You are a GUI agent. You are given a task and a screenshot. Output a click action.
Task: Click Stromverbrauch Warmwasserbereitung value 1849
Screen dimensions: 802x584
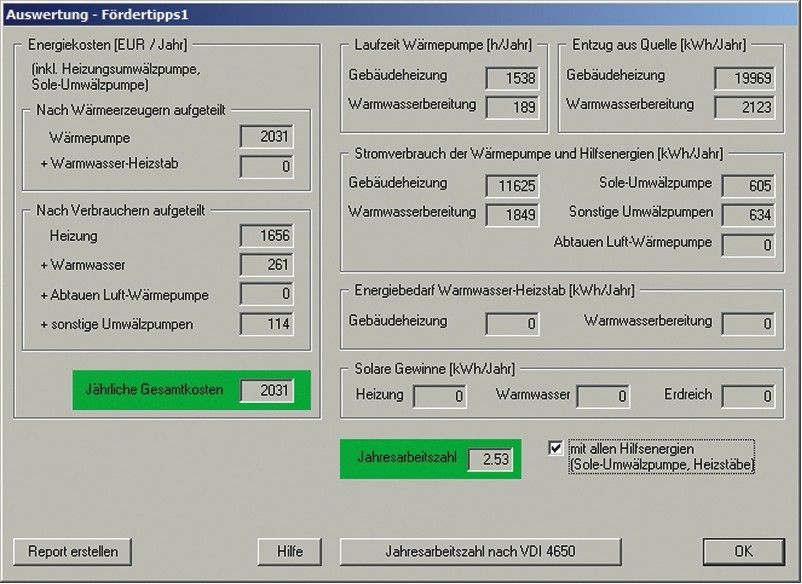(512, 215)
